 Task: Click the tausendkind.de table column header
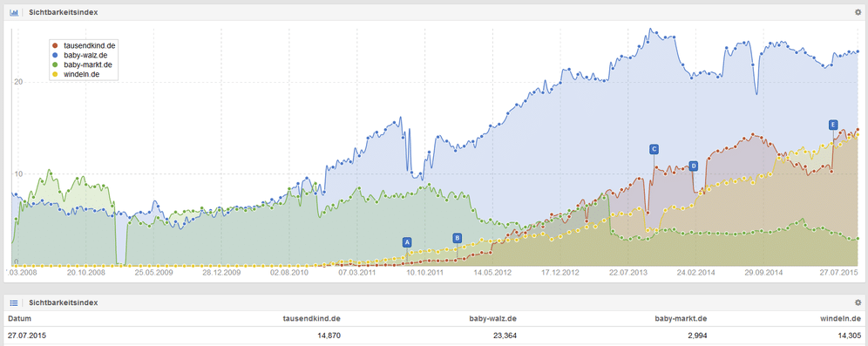point(311,319)
